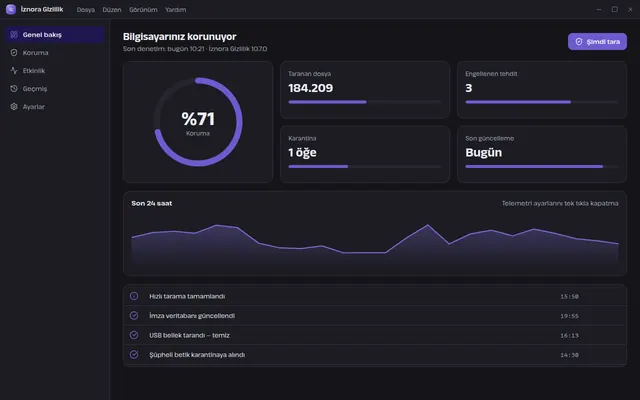The height and width of the screenshot is (400, 640).
Task: Click the Son güncelleme card label
Action: 489,138
